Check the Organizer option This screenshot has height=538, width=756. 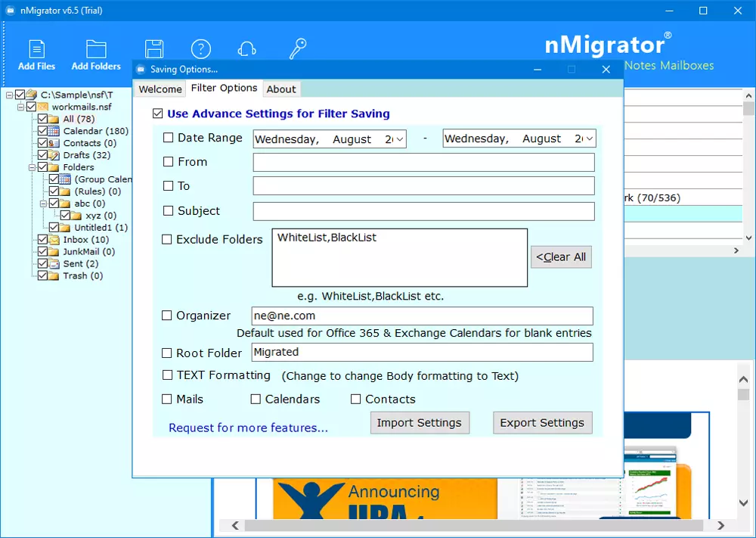coord(167,316)
